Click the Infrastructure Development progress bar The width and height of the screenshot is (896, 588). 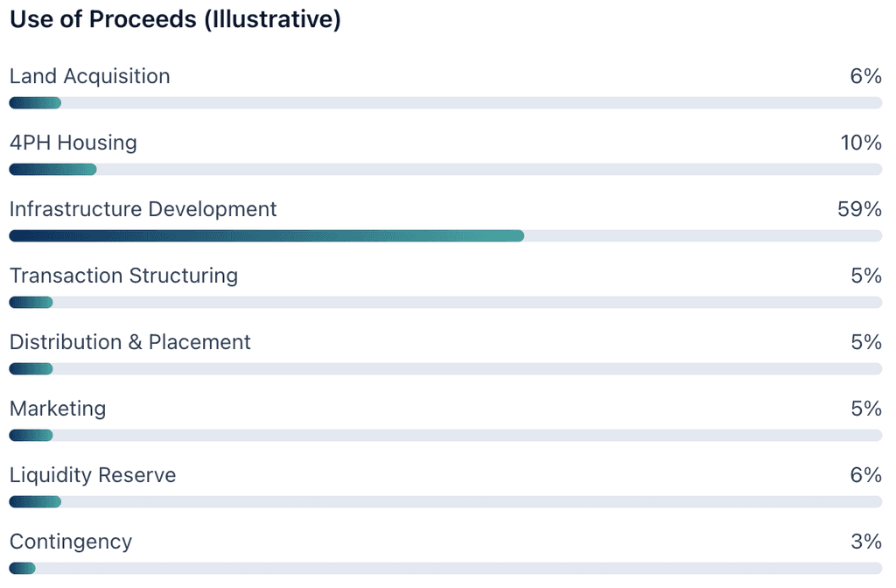pyautogui.click(x=445, y=236)
